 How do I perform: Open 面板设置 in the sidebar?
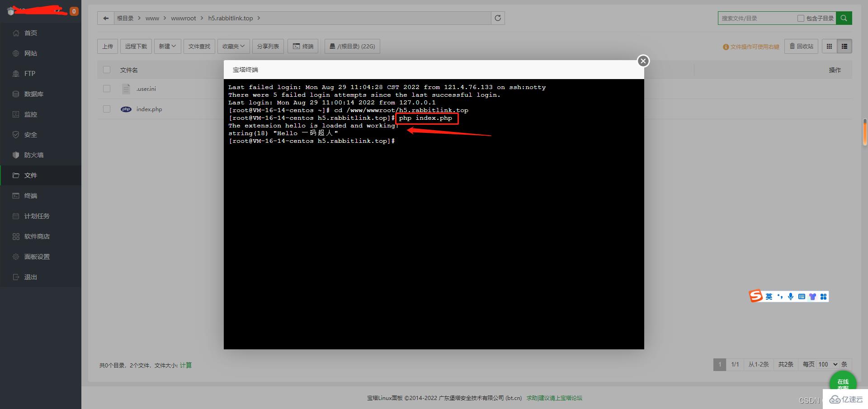(41, 257)
